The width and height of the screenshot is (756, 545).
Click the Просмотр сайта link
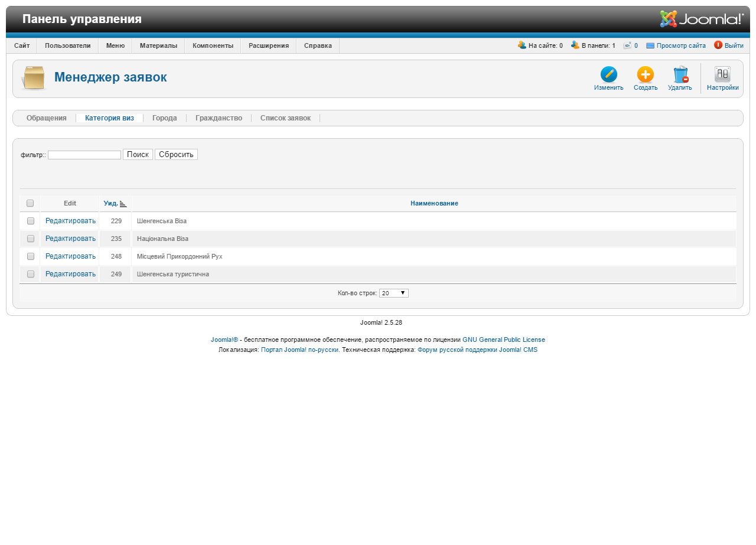coord(681,45)
